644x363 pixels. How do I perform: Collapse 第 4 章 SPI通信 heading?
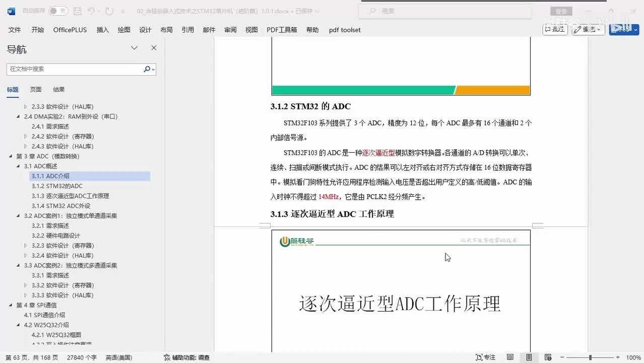[x=11, y=306]
